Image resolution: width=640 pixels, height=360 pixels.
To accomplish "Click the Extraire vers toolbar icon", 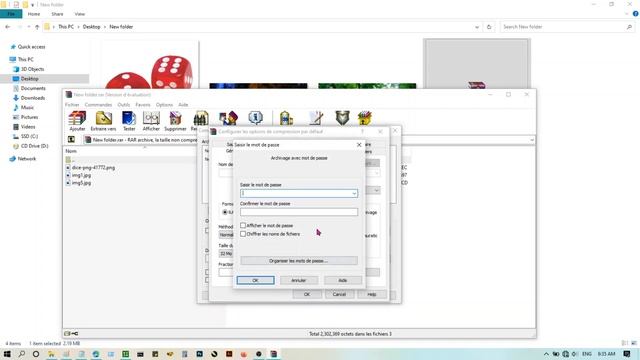I will [x=103, y=121].
